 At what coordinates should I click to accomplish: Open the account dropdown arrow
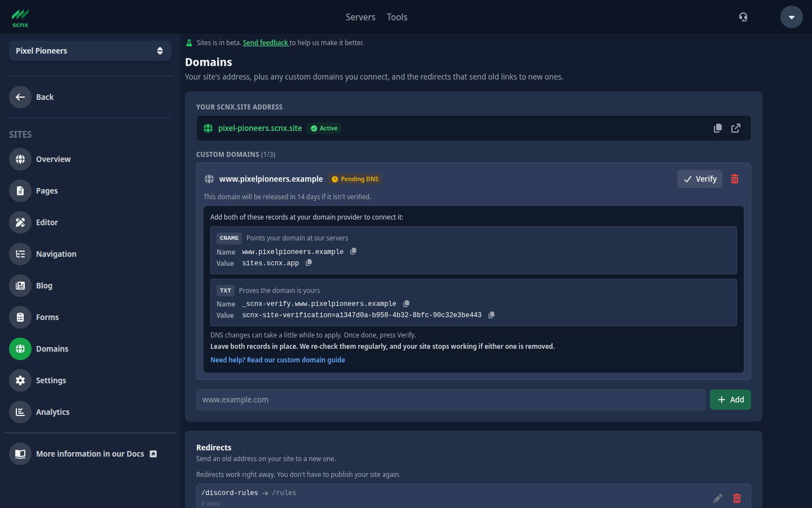pyautogui.click(x=792, y=17)
